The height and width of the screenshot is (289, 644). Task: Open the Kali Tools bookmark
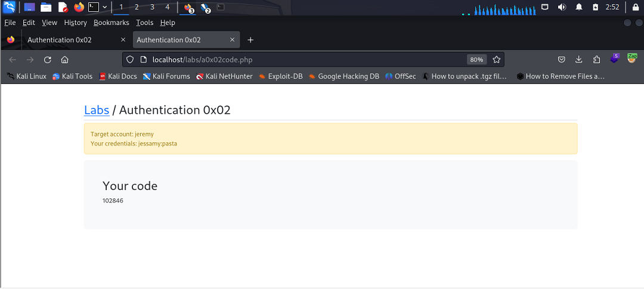(72, 76)
